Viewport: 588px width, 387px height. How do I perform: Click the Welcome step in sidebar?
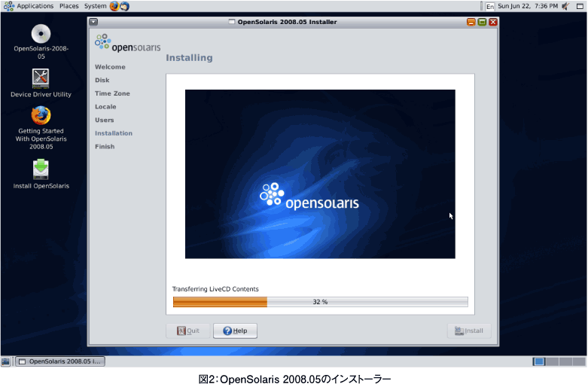click(x=110, y=67)
